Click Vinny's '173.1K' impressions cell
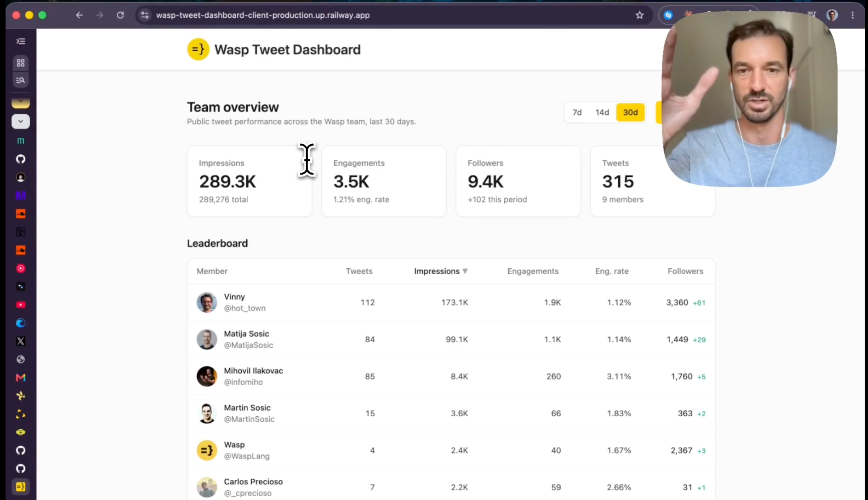This screenshot has height=500, width=868. pyautogui.click(x=455, y=302)
